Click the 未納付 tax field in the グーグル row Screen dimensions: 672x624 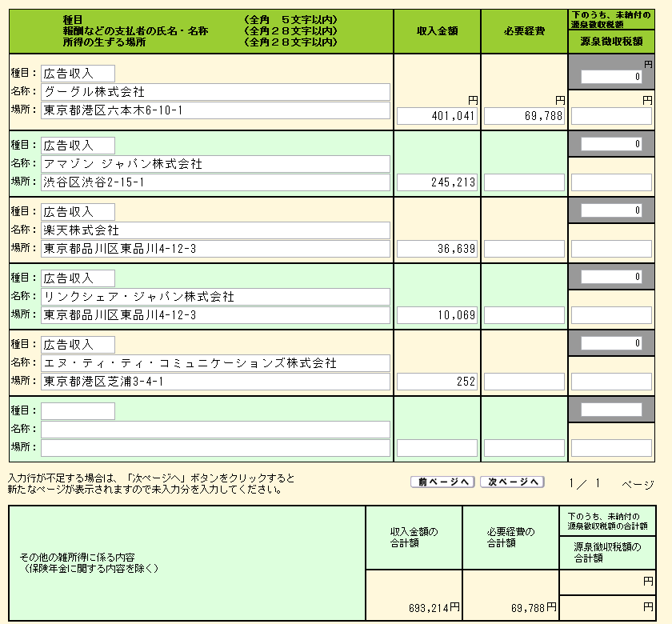click(611, 77)
